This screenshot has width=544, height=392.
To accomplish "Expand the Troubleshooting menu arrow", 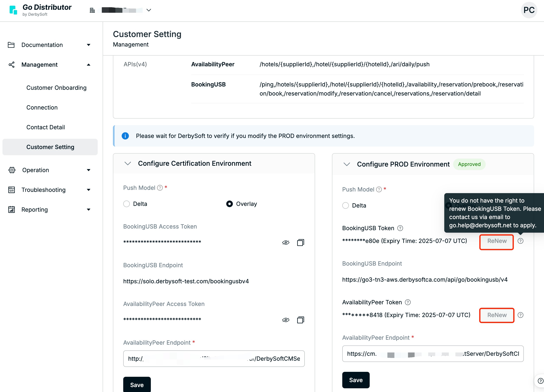I will [x=89, y=190].
